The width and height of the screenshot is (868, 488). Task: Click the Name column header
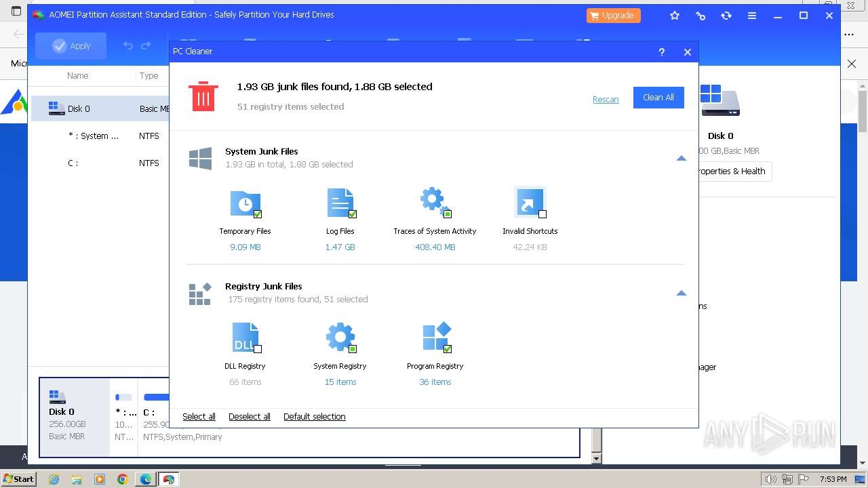click(x=78, y=76)
